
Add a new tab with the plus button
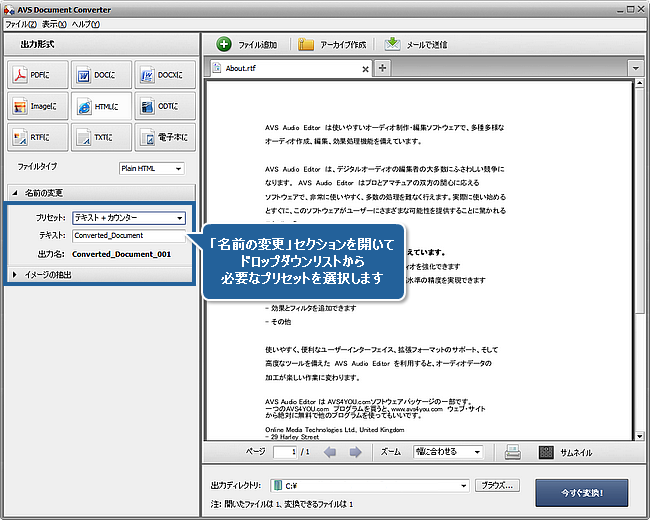click(x=382, y=68)
